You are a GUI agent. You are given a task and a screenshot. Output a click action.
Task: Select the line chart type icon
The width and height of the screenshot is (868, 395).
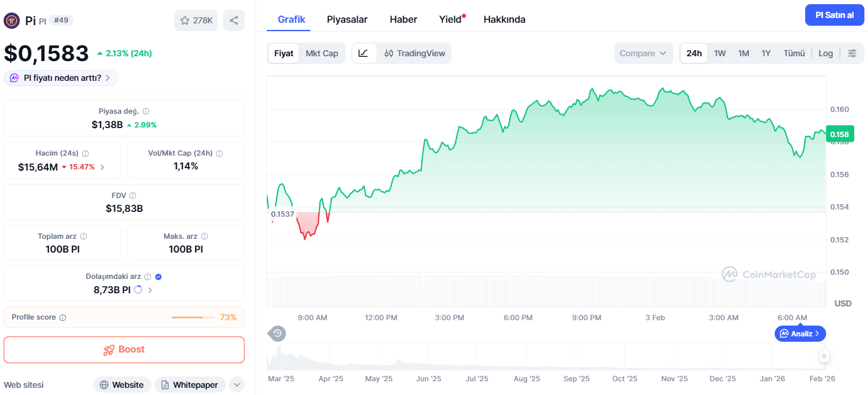364,53
